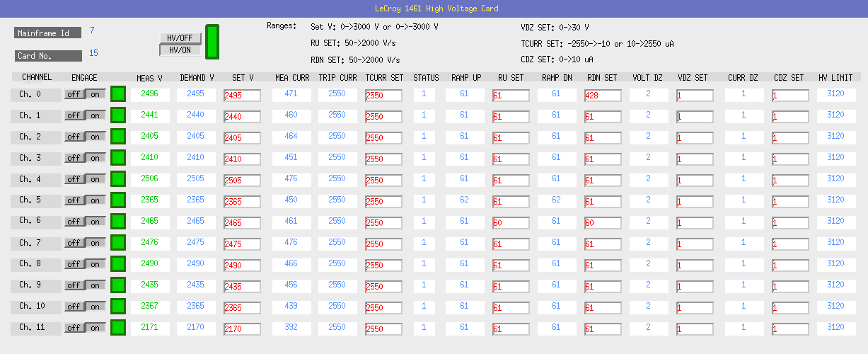Click Mainframe Id value 7
This screenshot has width=868, height=354.
point(92,30)
